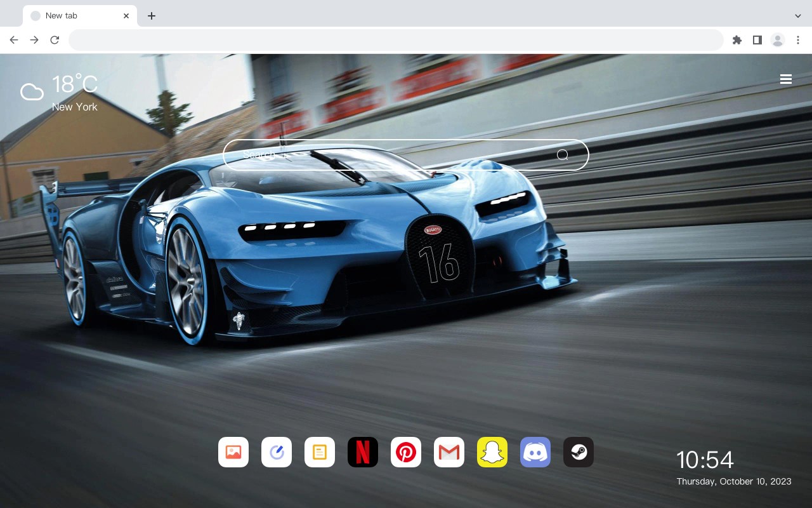Launch the Pinterest shortcut

[406, 452]
